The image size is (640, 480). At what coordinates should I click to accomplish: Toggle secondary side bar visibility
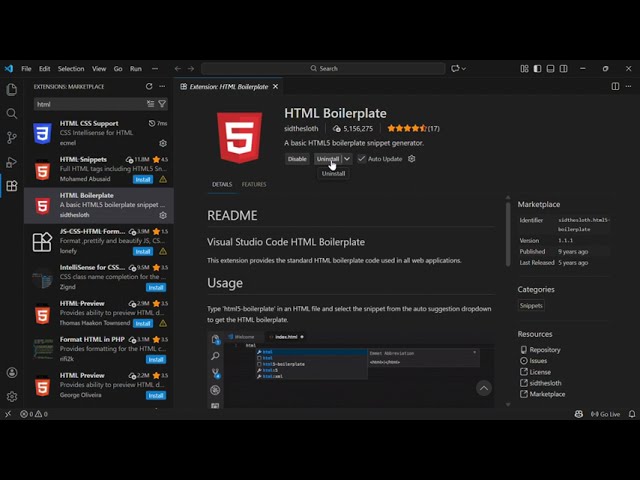(x=564, y=69)
